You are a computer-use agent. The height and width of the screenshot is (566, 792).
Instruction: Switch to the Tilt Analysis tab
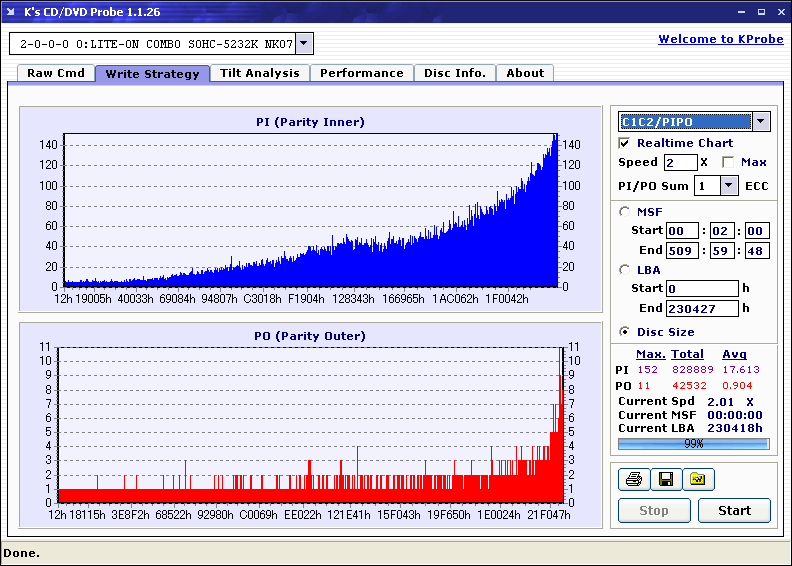260,73
